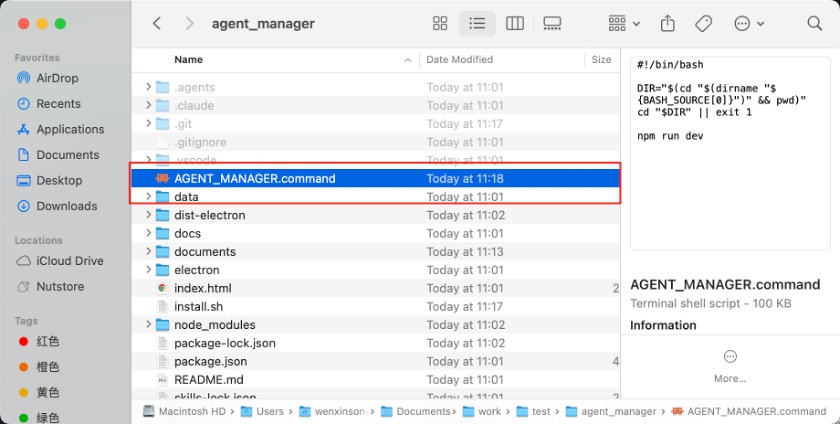This screenshot has width=840, height=424.
Task: Expand the dist-electron folder disclosure triangle
Action: tap(149, 216)
